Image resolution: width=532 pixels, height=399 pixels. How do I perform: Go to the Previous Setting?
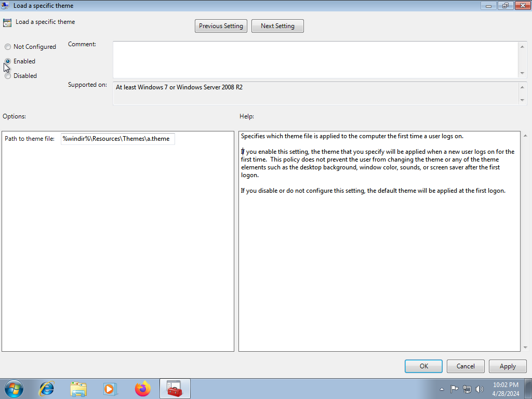(221, 26)
